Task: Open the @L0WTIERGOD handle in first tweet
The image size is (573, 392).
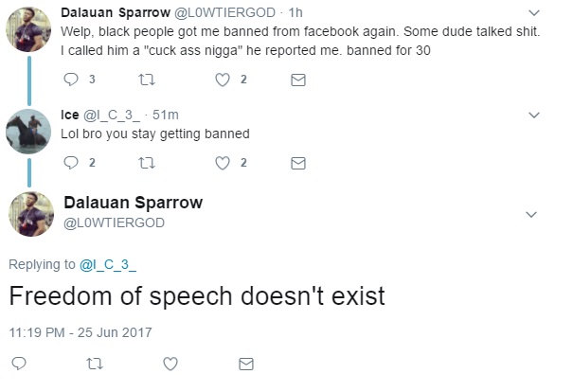Action: click(224, 13)
